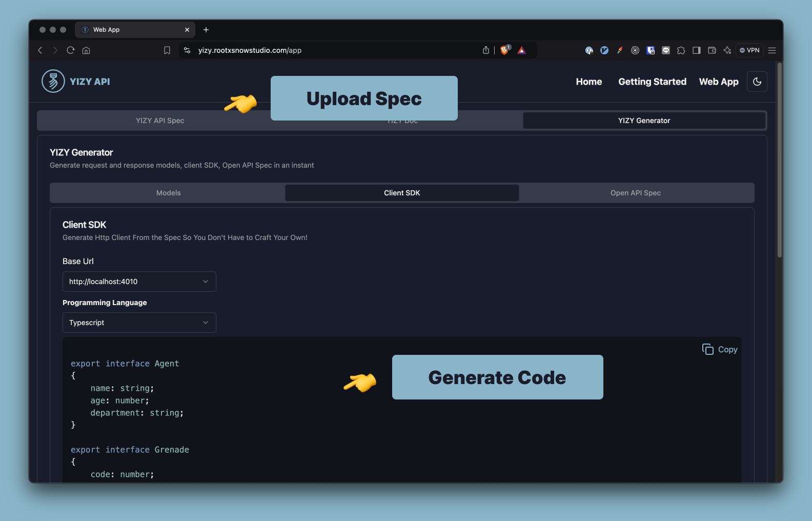Screen dimensions: 812x521
Task: Click the browser forward arrow
Action: pos(55,50)
